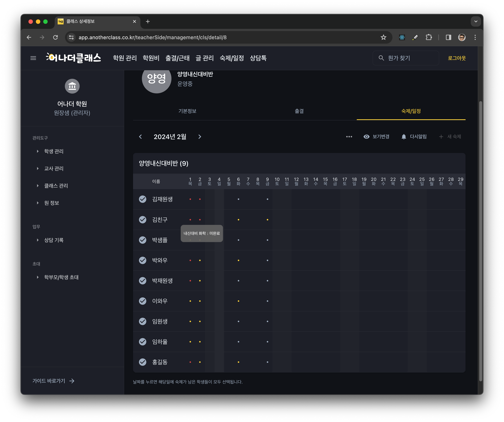
Task: Go to previous month arrow
Action: (141, 137)
